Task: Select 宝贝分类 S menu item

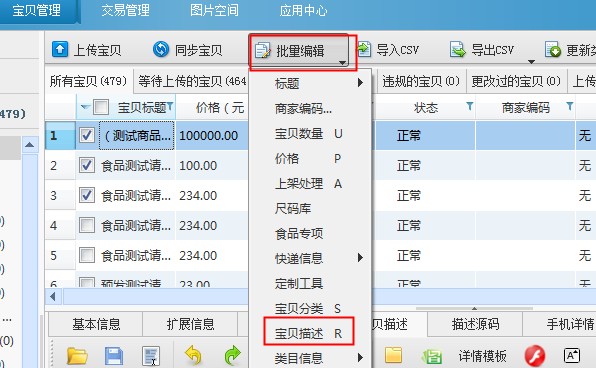Action: tap(310, 308)
